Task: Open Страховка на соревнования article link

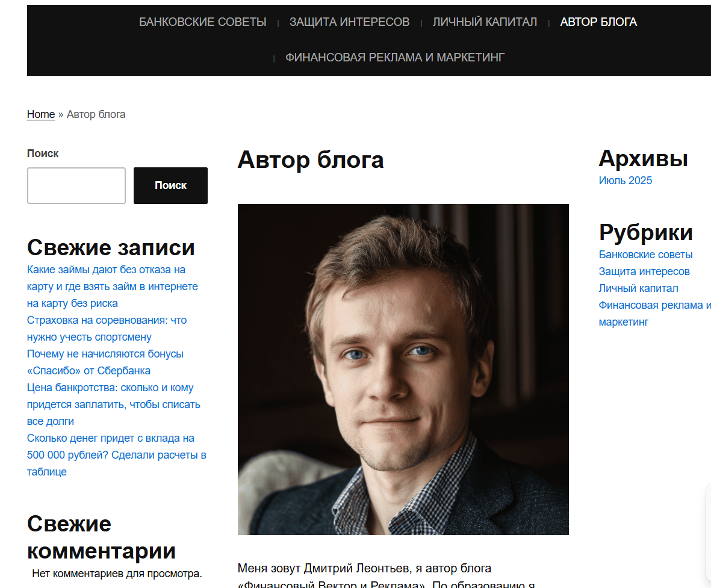Action: 107,329
